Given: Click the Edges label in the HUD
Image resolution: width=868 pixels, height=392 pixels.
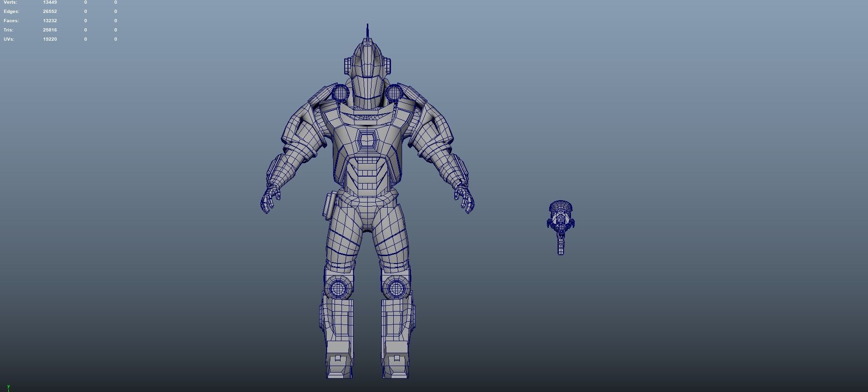Looking at the screenshot, I should (x=12, y=12).
